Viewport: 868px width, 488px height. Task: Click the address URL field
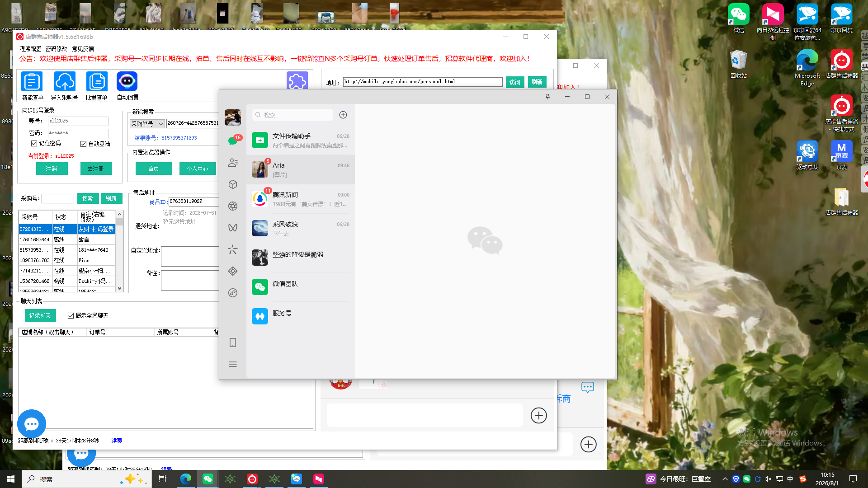point(423,82)
